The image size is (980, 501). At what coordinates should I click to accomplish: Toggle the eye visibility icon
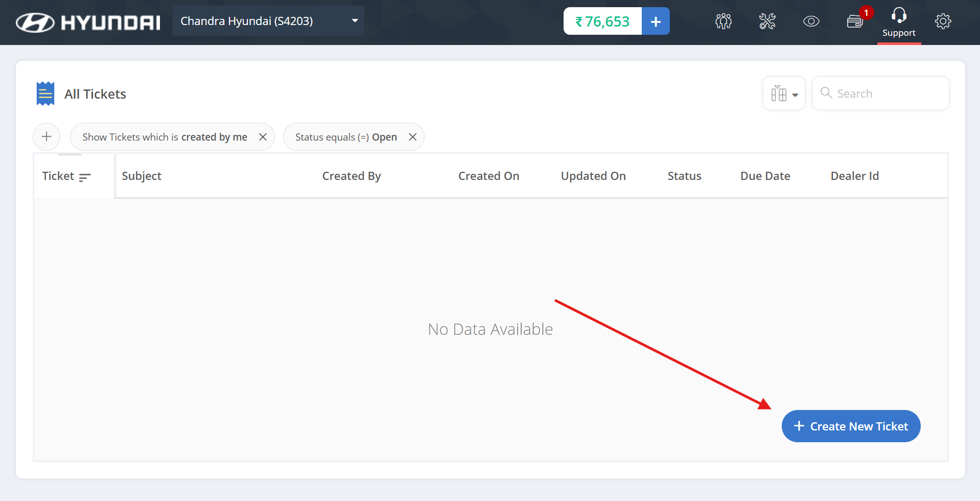point(811,21)
